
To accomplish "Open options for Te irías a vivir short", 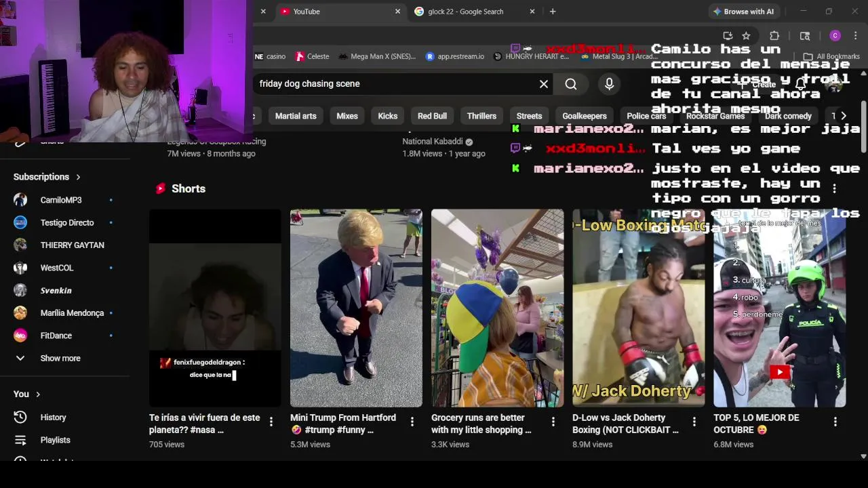I will point(271,422).
